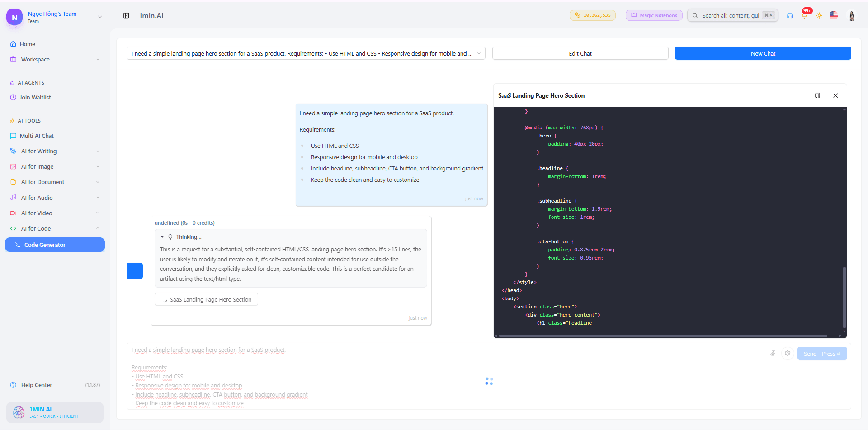Click the Thinking lightbulb icon

[x=170, y=237]
